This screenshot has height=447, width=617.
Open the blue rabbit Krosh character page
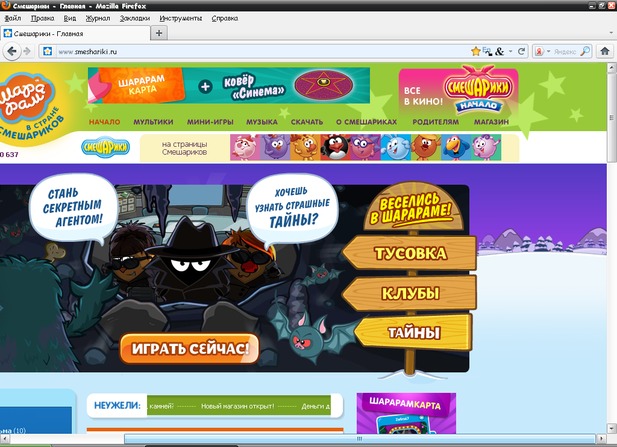click(x=395, y=147)
